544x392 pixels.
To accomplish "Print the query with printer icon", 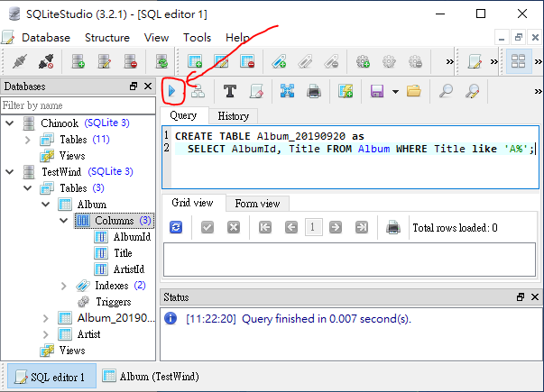I will click(314, 92).
